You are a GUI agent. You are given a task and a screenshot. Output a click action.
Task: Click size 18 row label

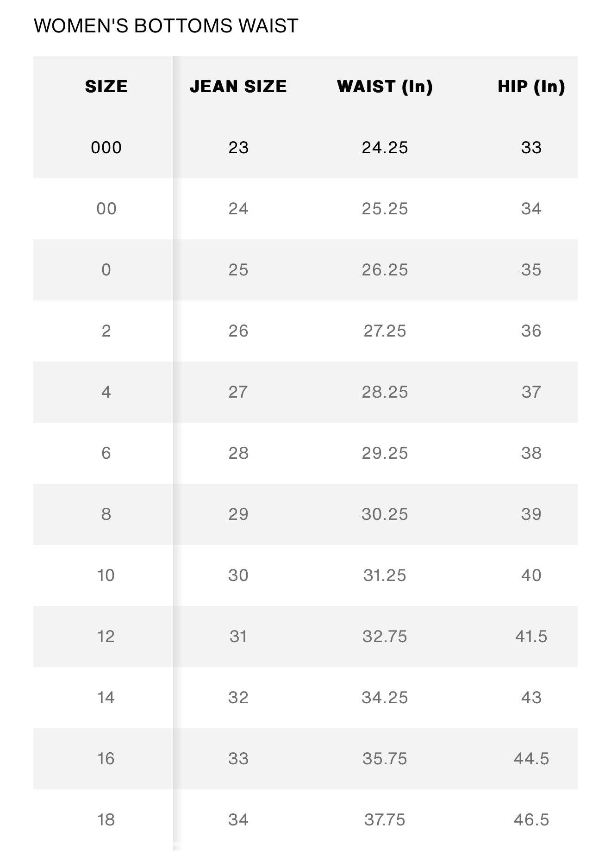tap(106, 820)
